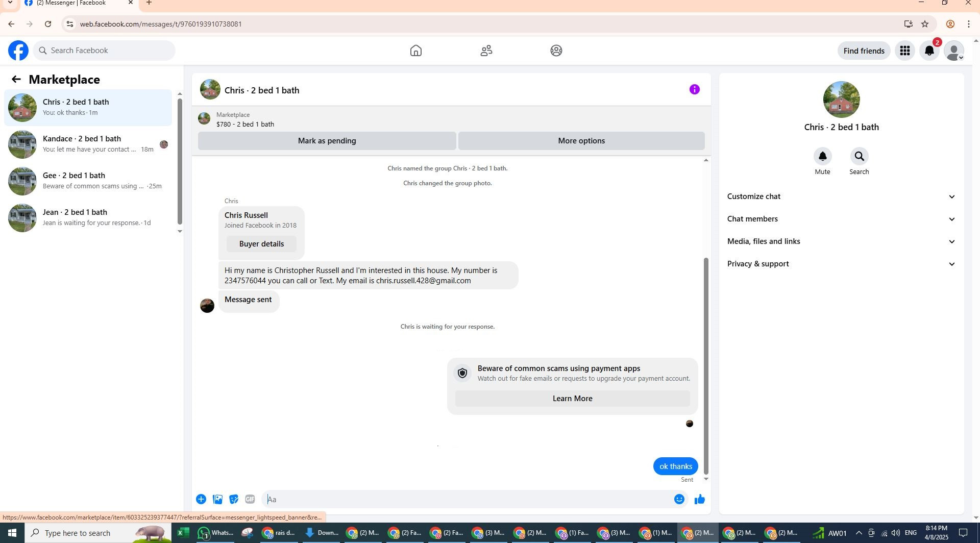The image size is (980, 543).
Task: Click the browser reload button
Action: tap(48, 24)
